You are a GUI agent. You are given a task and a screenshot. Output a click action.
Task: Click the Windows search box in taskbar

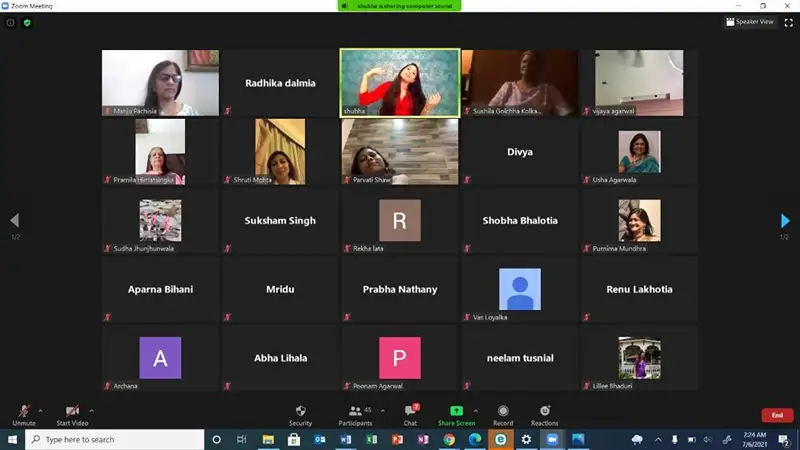pyautogui.click(x=110, y=439)
